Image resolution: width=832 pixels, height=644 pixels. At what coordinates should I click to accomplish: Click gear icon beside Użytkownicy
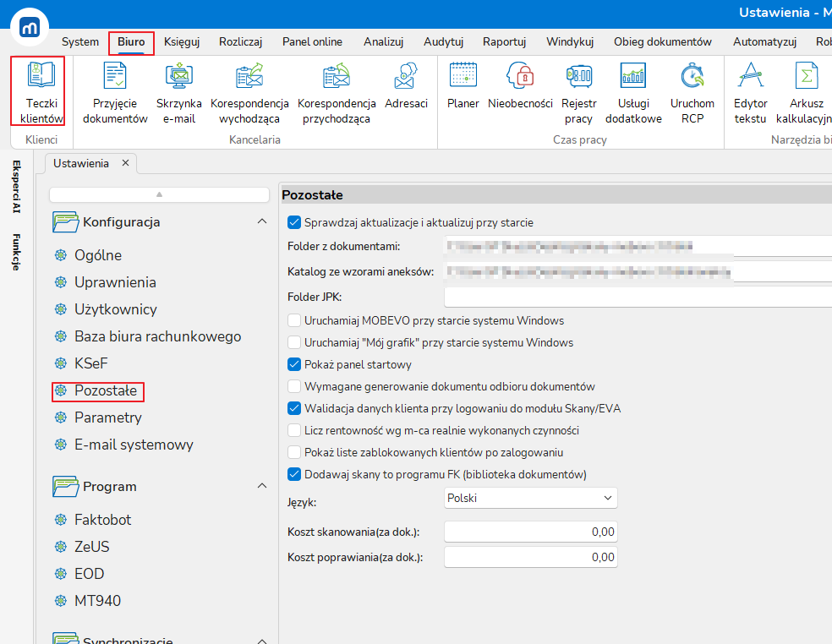coord(61,309)
